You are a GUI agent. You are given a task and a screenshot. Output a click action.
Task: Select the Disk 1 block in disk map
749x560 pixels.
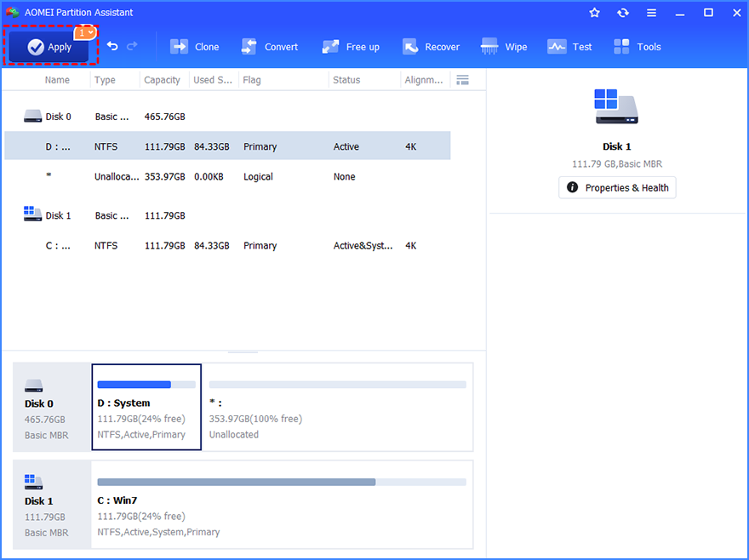click(52, 505)
